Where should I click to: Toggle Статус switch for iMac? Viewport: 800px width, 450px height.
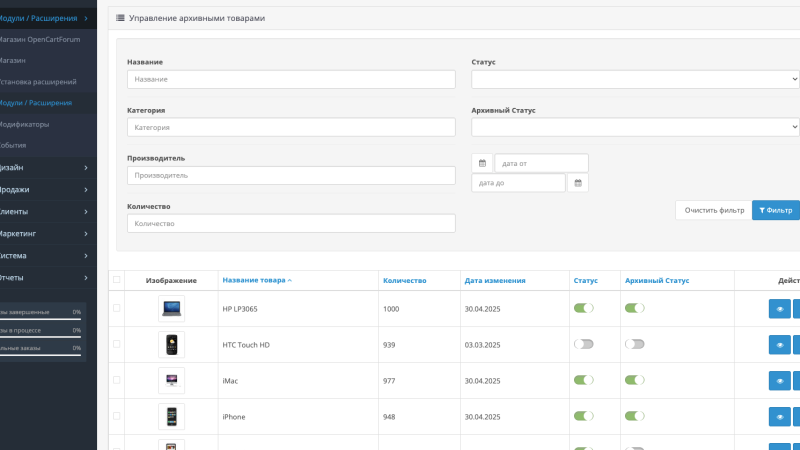[x=584, y=380]
